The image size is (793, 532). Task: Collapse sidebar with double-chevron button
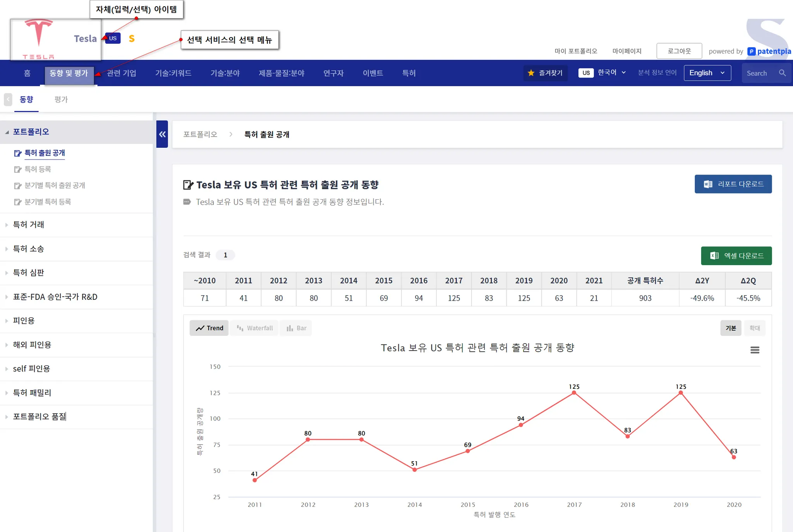tap(162, 134)
